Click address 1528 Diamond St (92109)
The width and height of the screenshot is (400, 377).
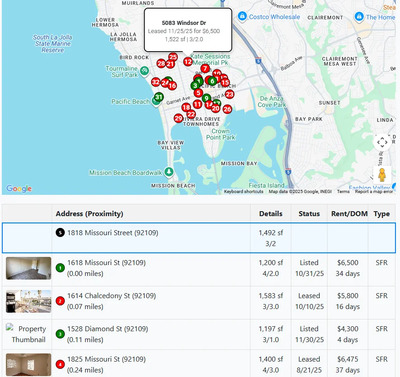coord(108,329)
